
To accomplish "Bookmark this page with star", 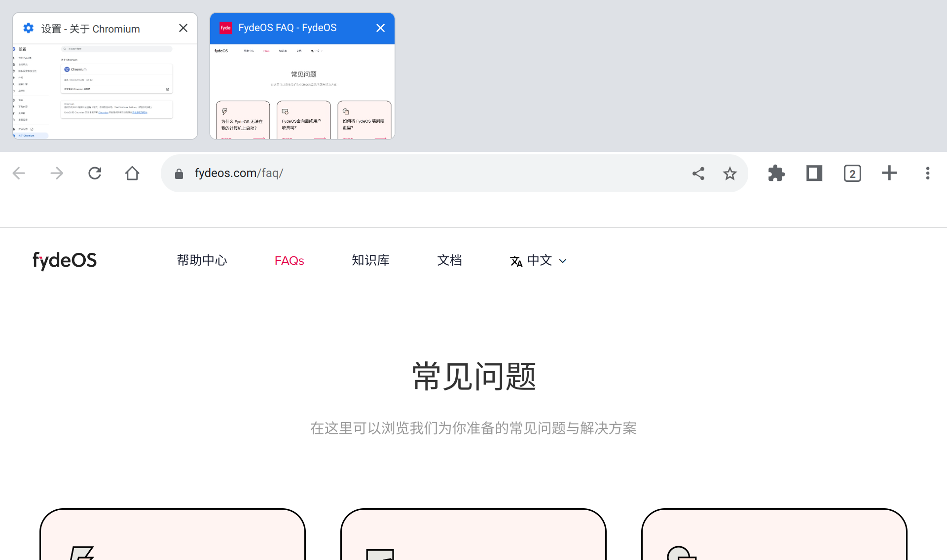I will (730, 173).
